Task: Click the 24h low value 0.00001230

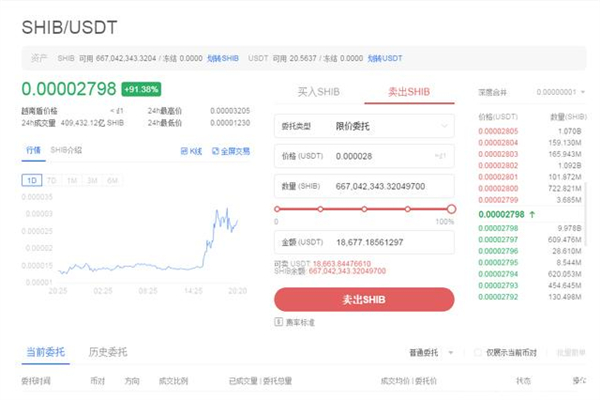Action: [x=230, y=123]
